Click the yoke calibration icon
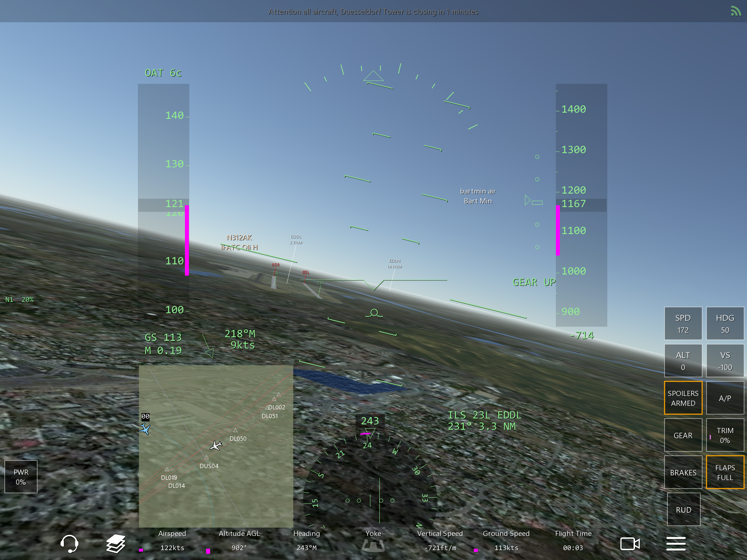Screen dimensions: 747x560 [x=373, y=546]
